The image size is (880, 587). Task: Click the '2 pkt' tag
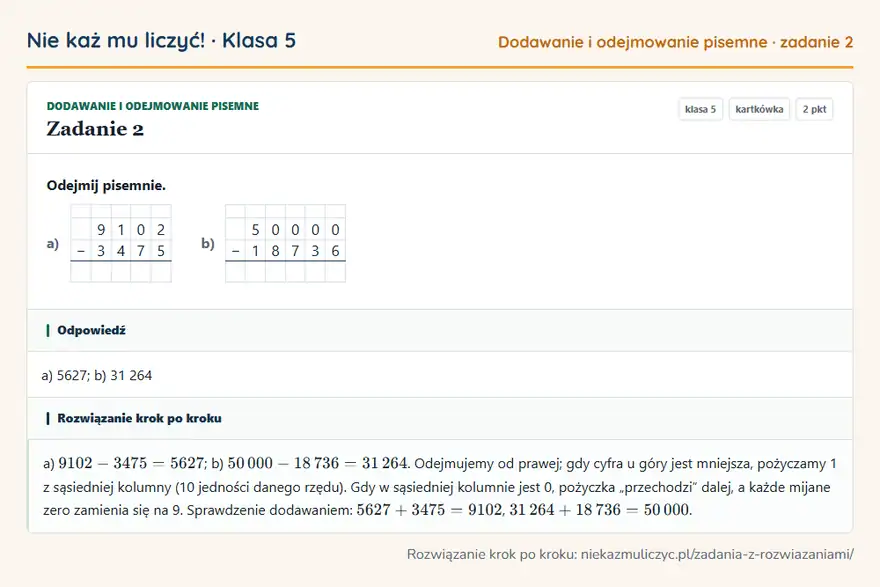814,109
